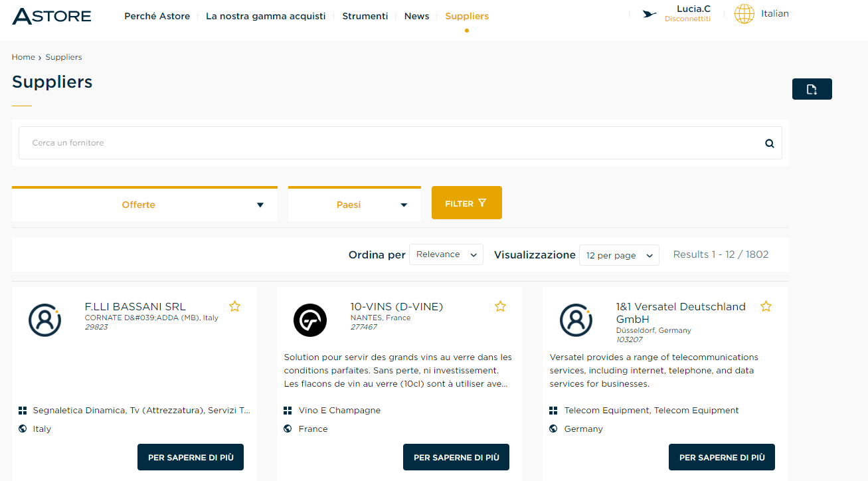The width and height of the screenshot is (868, 481).
Task: Click the Results 1 - 12 / 1802 text
Action: (721, 254)
